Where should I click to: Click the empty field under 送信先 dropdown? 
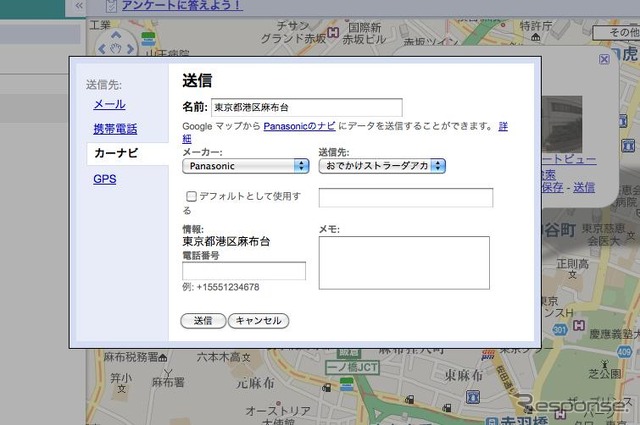[x=406, y=198]
